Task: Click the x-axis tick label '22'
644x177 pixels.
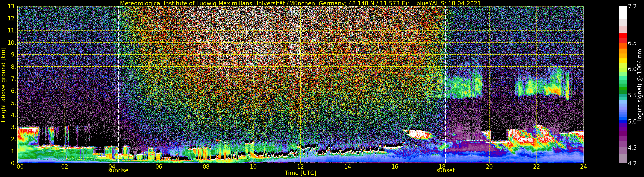Action: tap(536, 167)
